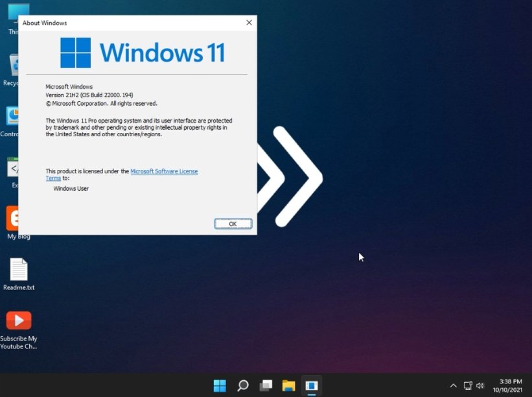
Task: Open the Microsoft Software License Terms link
Action: coord(164,171)
